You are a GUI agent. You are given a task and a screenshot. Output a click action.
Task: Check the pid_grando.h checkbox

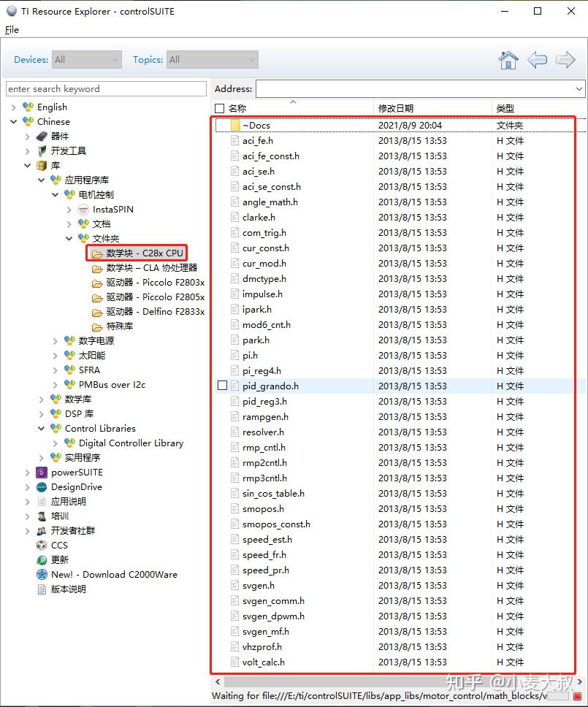[x=222, y=386]
